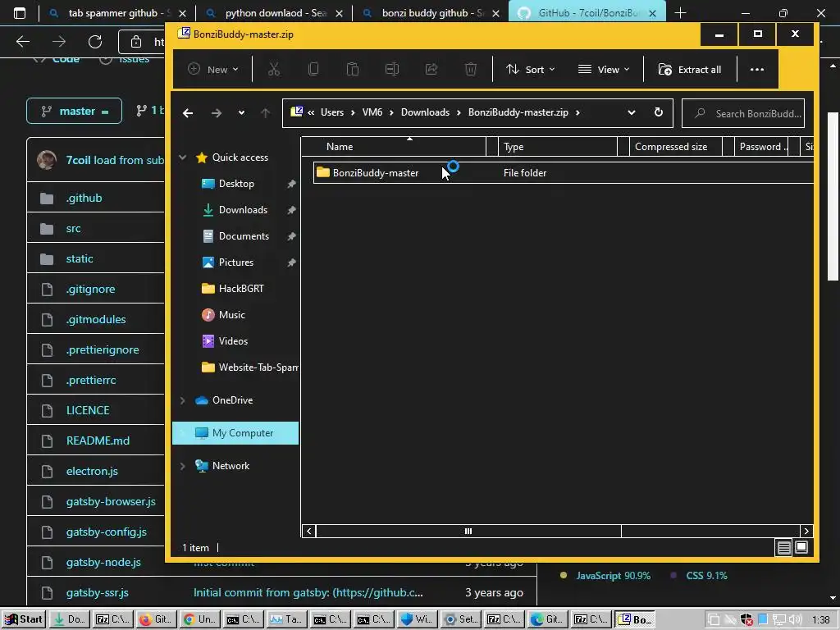The width and height of the screenshot is (840, 630).
Task: Switch to the python download search tab
Action: 274,13
